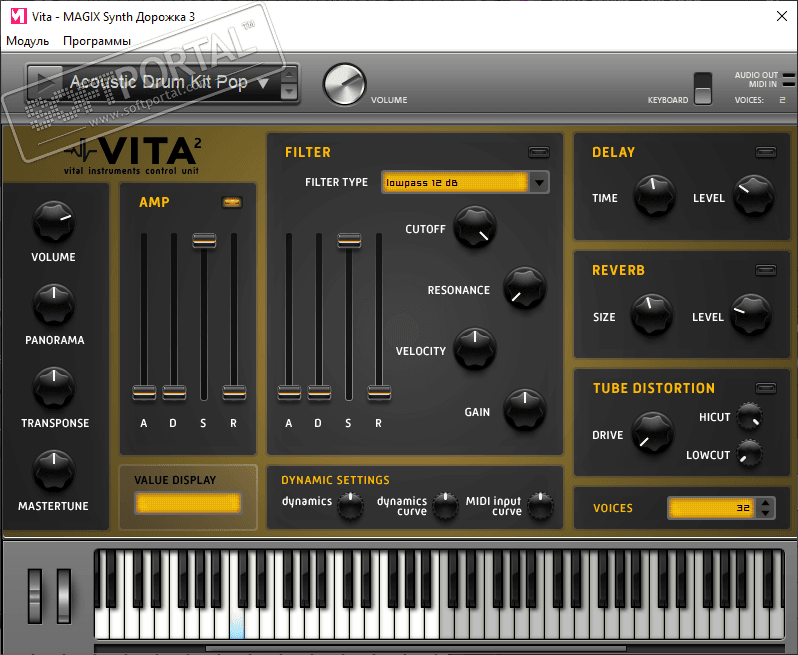Click the AMP release (R) slider handle
The width and height of the screenshot is (798, 655).
[x=234, y=392]
